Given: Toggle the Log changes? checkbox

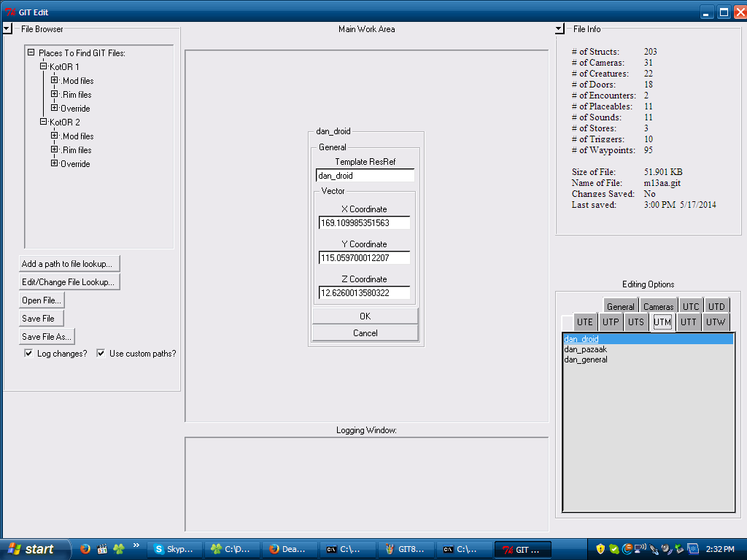Looking at the screenshot, I should 28,354.
